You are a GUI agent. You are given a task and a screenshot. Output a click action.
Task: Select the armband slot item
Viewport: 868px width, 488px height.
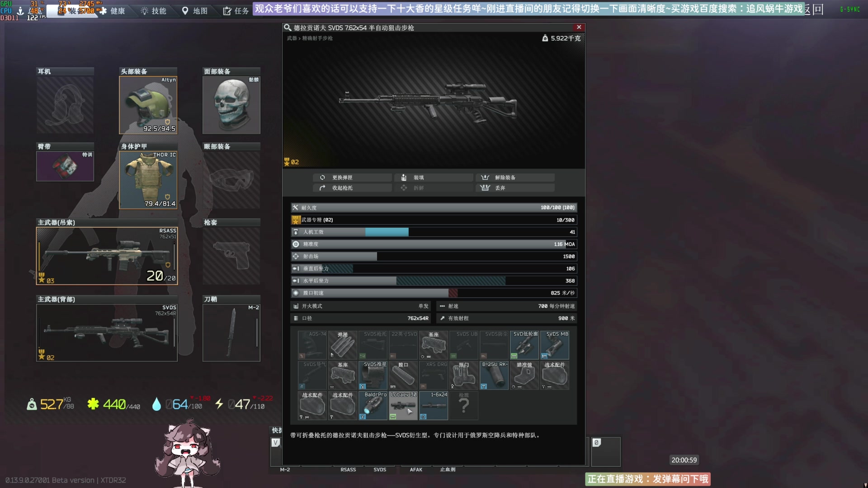point(65,166)
